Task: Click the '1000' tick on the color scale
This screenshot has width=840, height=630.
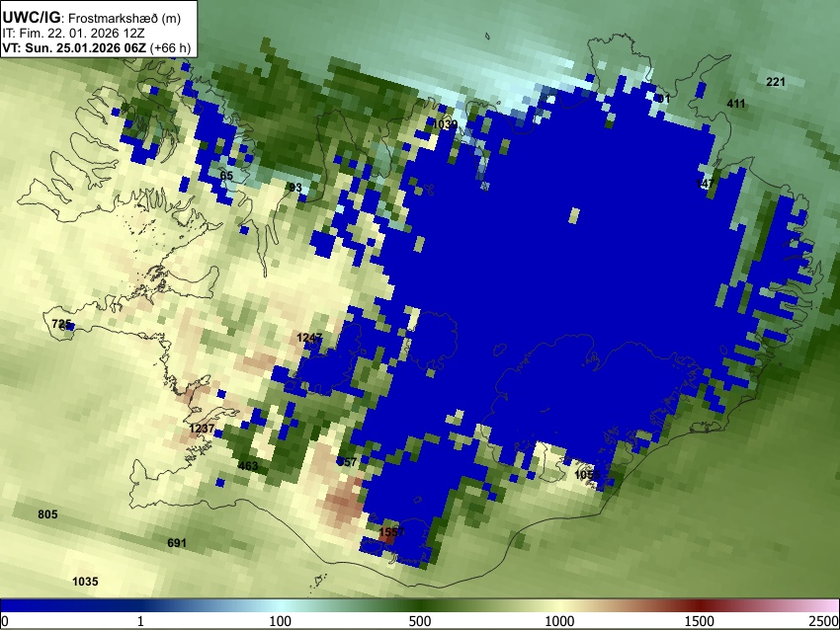Action: point(559,621)
